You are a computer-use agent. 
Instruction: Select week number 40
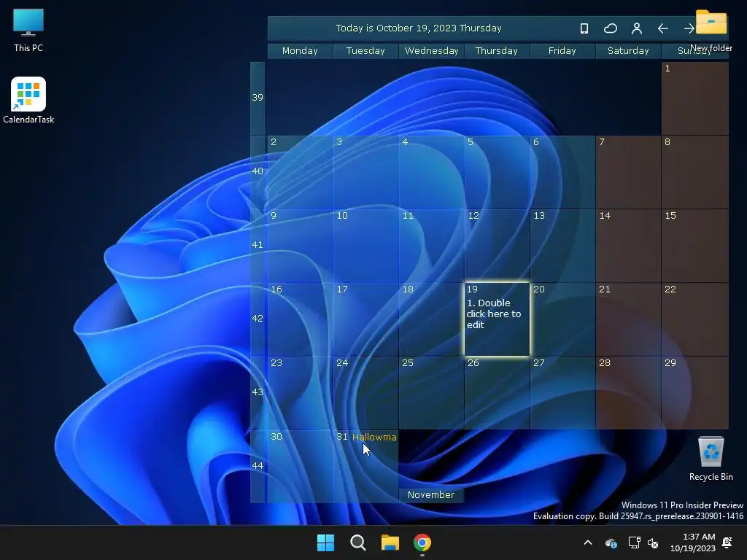click(x=258, y=171)
